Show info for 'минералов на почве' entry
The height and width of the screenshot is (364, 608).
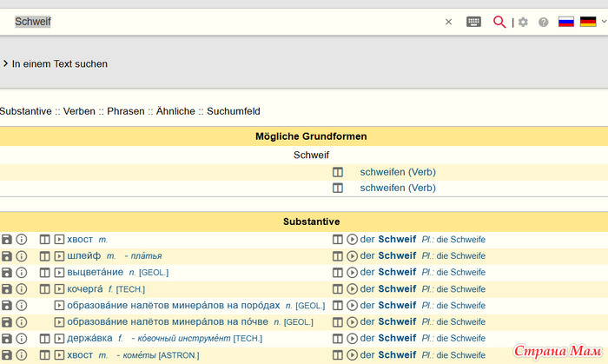[22, 321]
